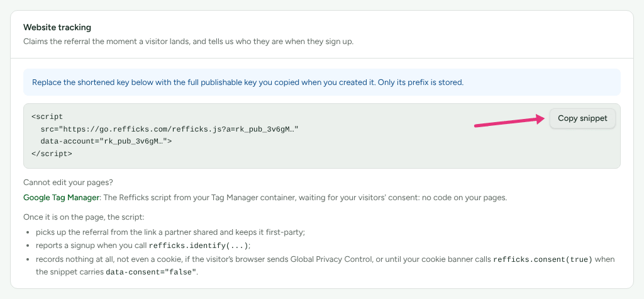Click the "Once it is on the page" line
This screenshot has height=299, width=644.
[x=84, y=217]
